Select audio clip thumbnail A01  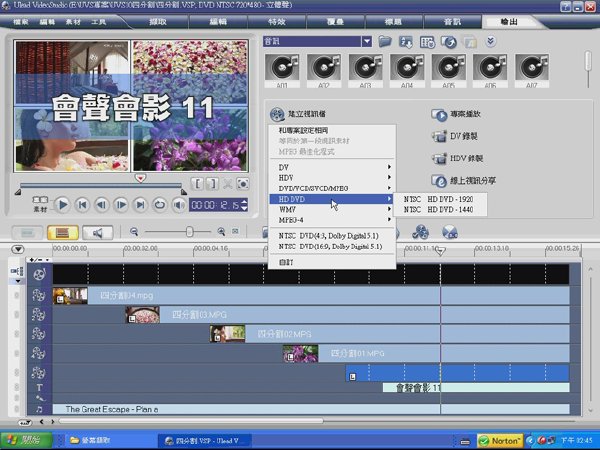pyautogui.click(x=282, y=70)
